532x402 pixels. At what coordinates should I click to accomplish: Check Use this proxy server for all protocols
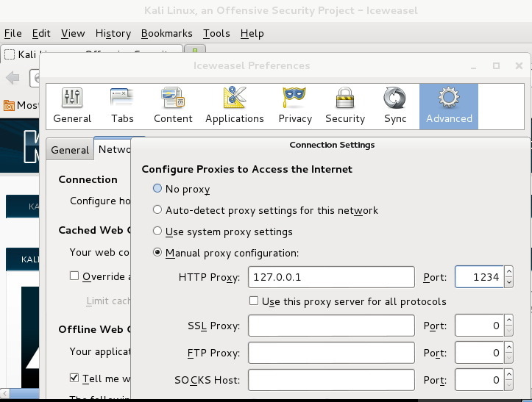(x=253, y=301)
